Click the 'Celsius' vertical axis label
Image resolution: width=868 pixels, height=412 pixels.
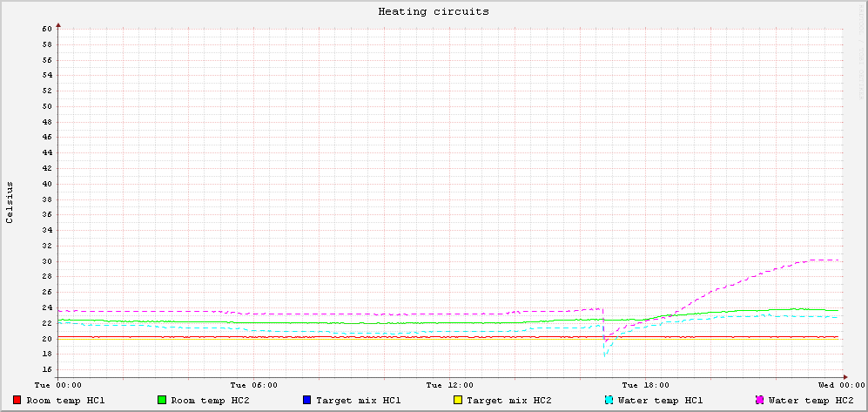coord(10,203)
